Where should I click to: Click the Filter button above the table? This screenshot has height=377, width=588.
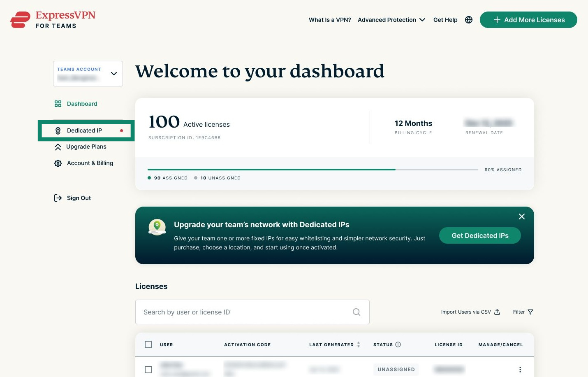[523, 312]
